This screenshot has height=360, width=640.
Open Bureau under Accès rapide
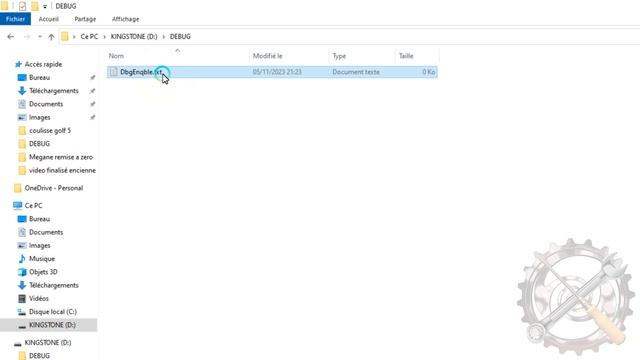coord(39,78)
